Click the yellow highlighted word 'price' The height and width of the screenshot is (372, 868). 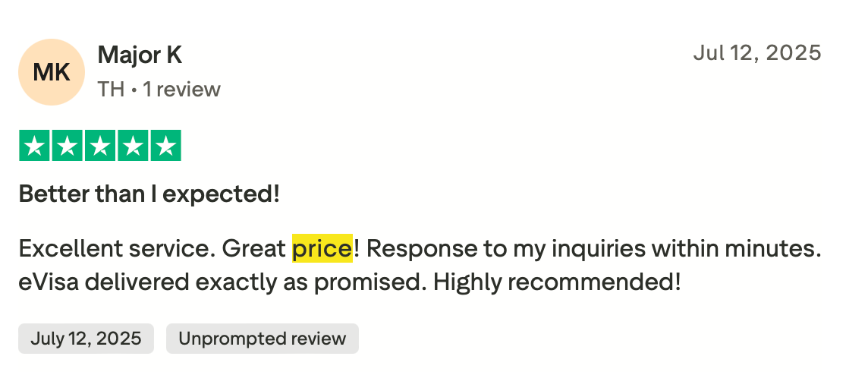pos(322,248)
